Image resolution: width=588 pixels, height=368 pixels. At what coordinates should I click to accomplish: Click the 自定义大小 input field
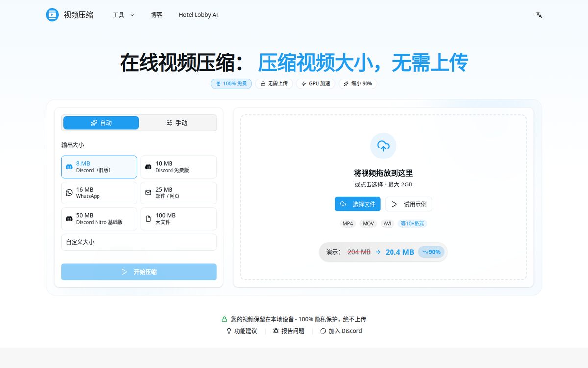click(x=139, y=242)
